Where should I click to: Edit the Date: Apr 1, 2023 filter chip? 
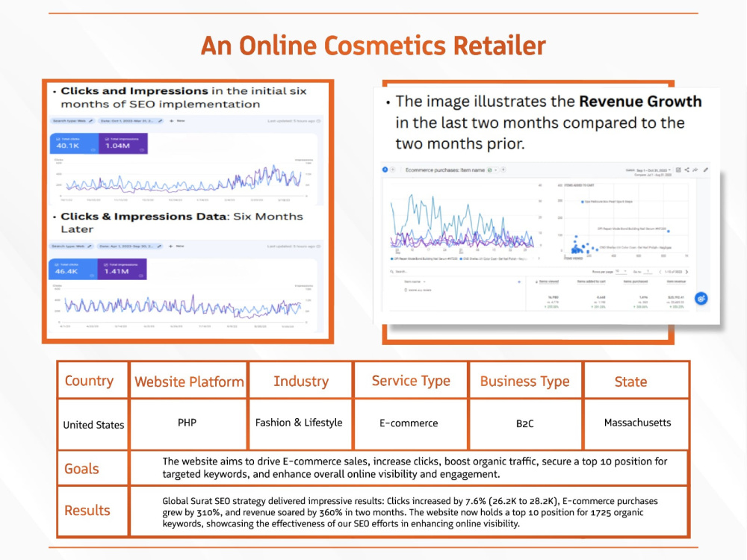click(130, 246)
